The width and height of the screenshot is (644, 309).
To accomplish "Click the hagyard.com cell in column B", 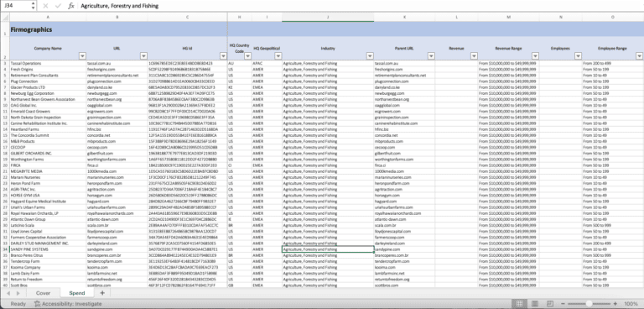I will pyautogui.click(x=117, y=202).
